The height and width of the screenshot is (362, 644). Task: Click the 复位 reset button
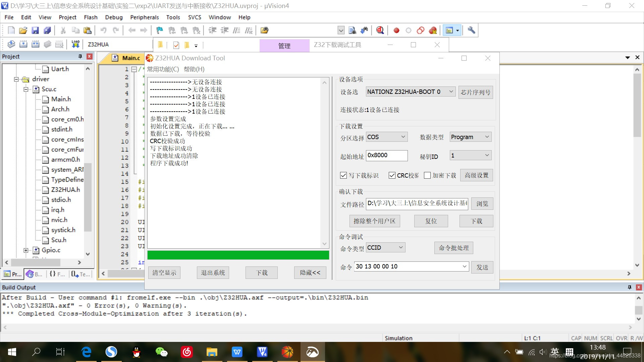click(431, 221)
